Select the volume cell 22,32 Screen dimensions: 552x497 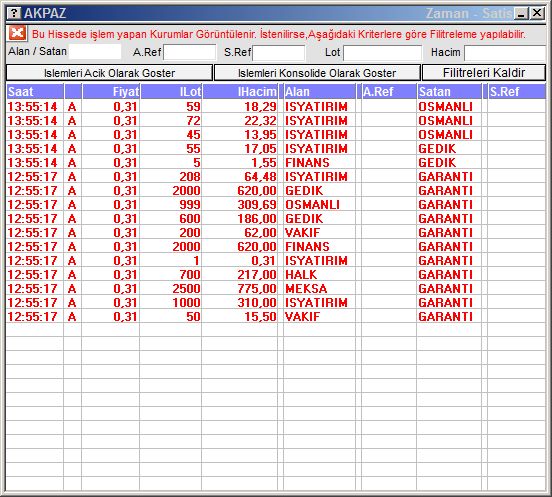261,121
